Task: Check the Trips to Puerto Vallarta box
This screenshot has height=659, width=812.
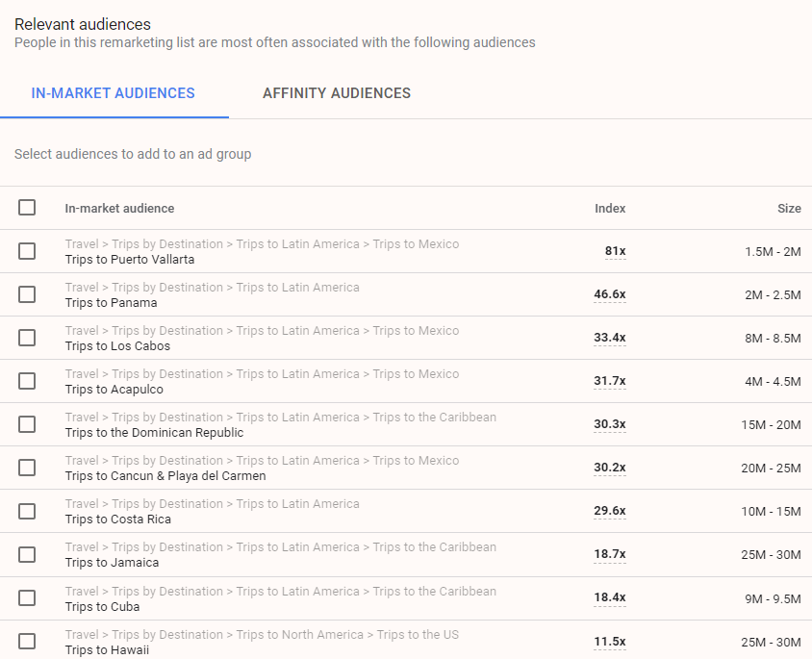Action: point(27,251)
